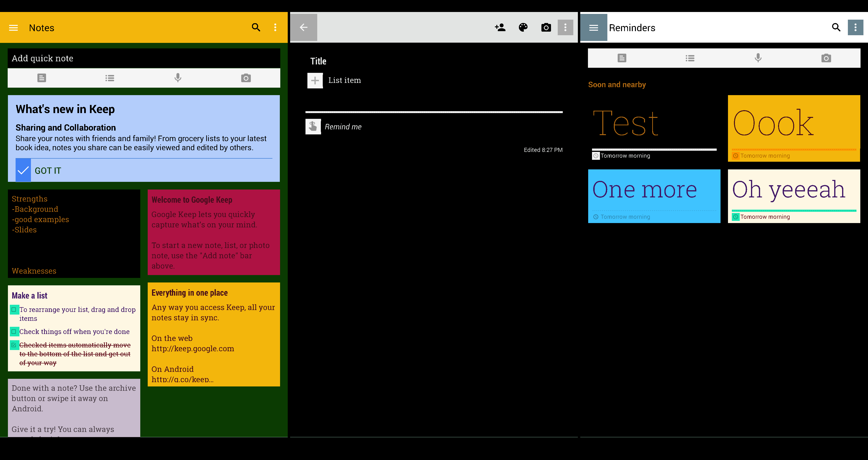Image resolution: width=868 pixels, height=460 pixels.
Task: Select the Soon and nearby heading
Action: [x=617, y=85]
